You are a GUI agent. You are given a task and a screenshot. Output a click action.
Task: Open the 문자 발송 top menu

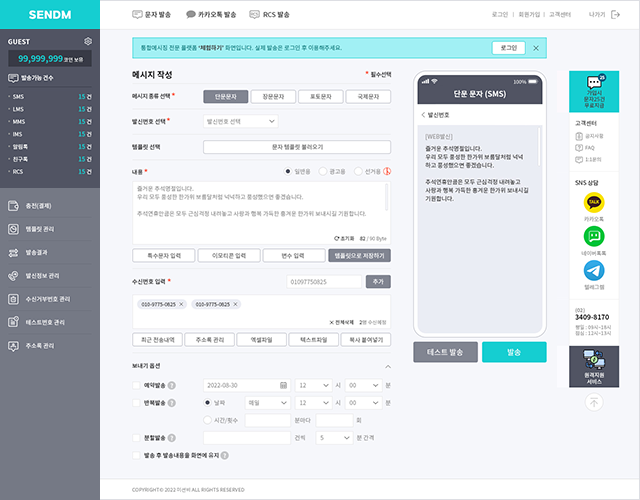pos(151,15)
